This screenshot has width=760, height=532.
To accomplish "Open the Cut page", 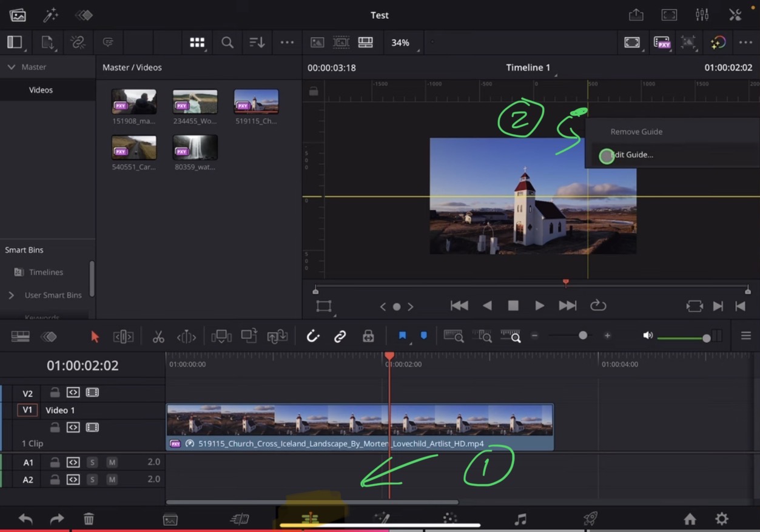I will point(239,519).
